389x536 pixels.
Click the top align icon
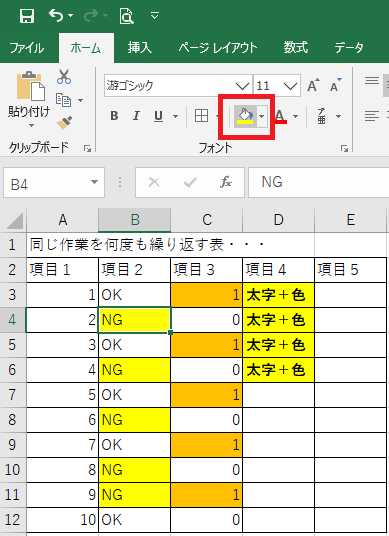[x=372, y=81]
